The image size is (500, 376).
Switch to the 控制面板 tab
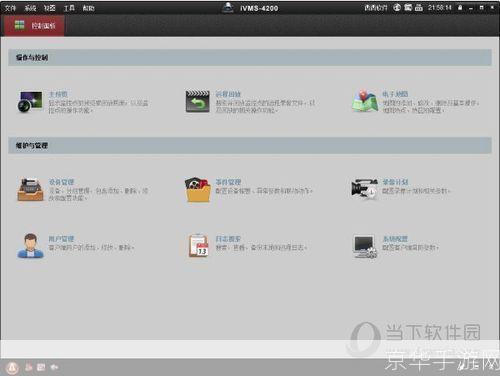[x=35, y=25]
